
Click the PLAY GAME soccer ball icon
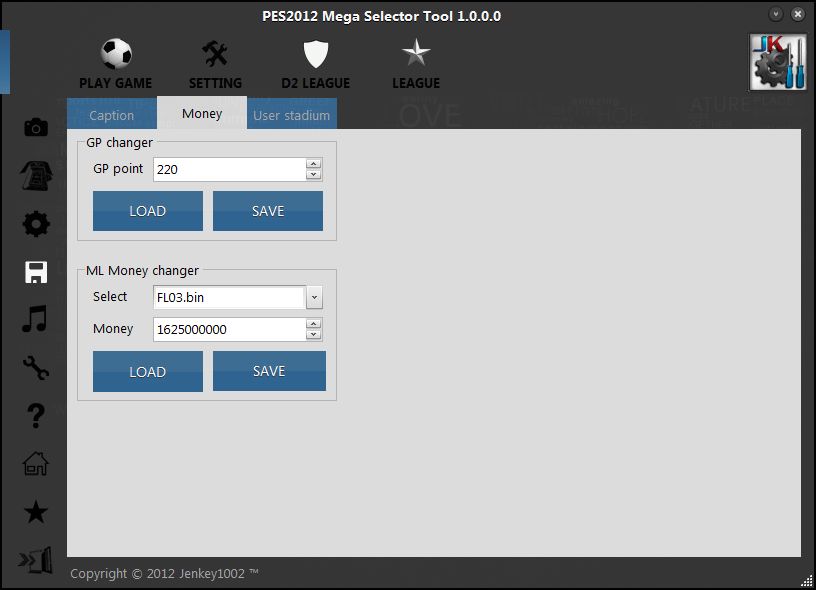(x=116, y=54)
